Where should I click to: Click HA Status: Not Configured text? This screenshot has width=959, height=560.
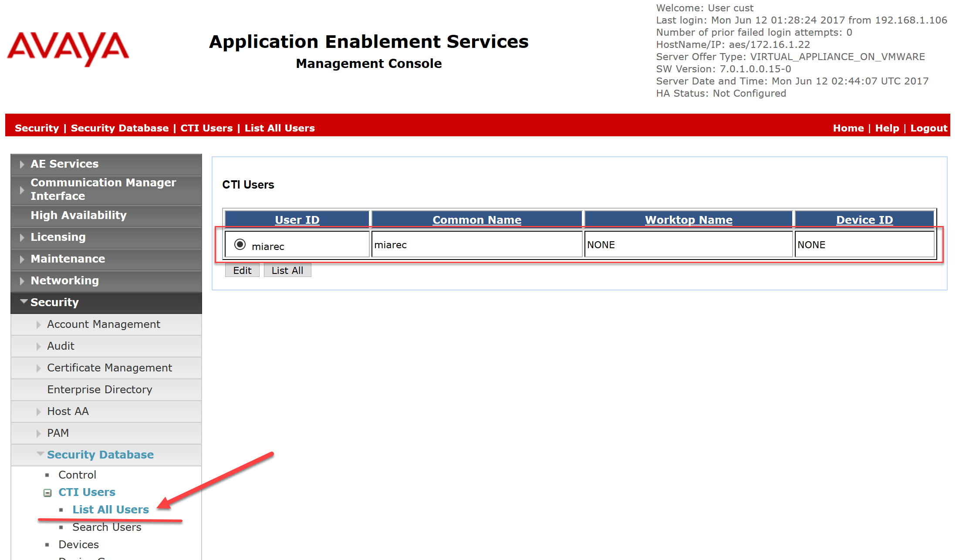coord(721,93)
